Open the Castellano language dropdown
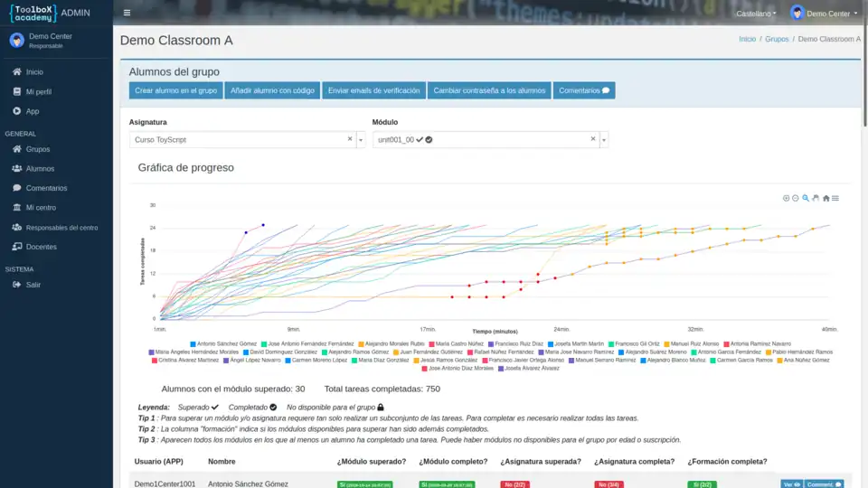868x488 pixels. pyautogui.click(x=756, y=14)
